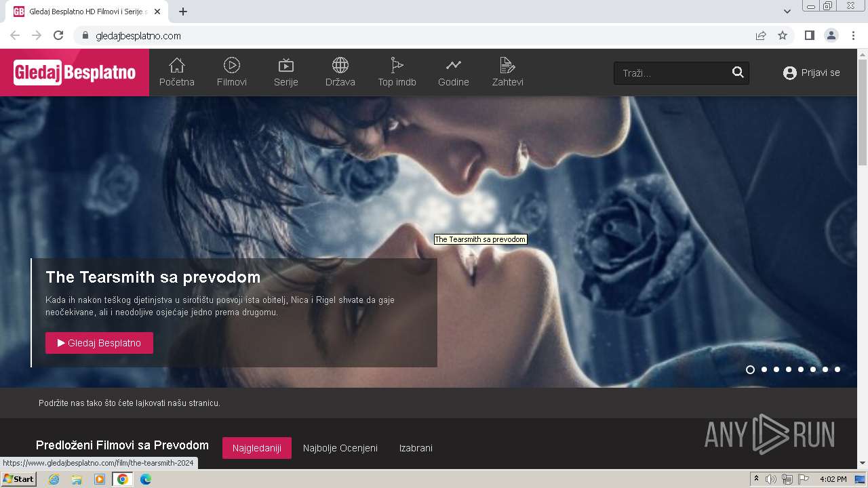Select the second slider dot

coord(764,369)
